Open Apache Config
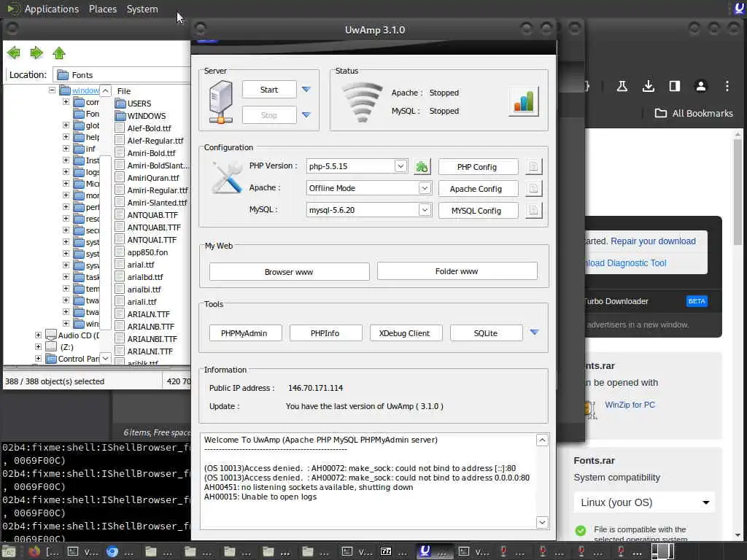 [477, 189]
